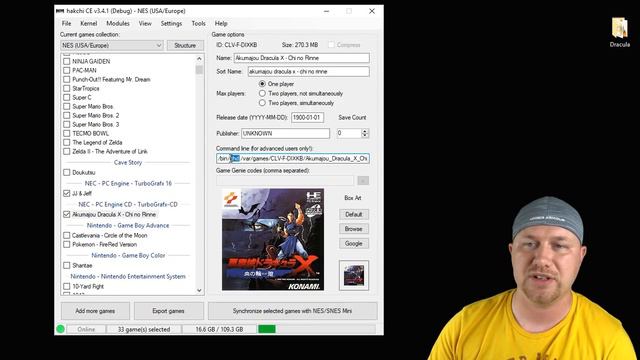Check the Super Mario Bros. 3 checkbox
640x360 pixels.
[x=67, y=124]
